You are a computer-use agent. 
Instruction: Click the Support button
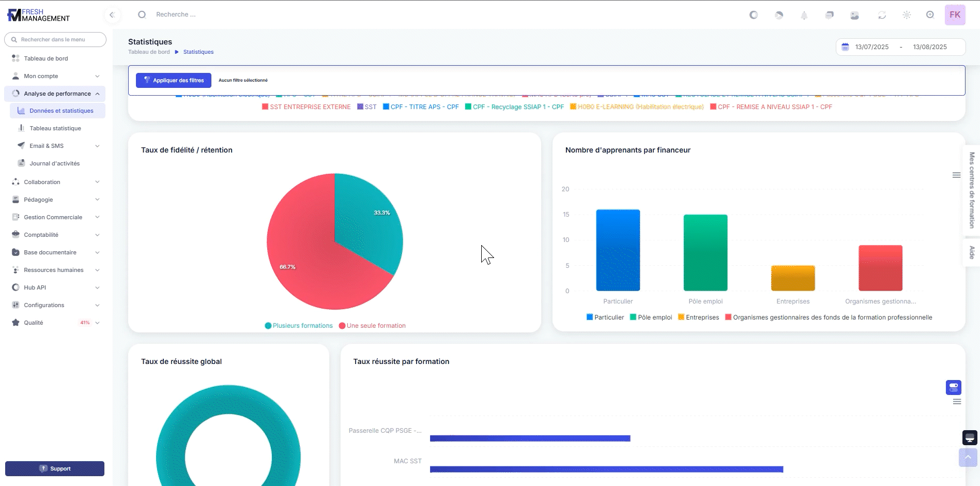(x=55, y=468)
